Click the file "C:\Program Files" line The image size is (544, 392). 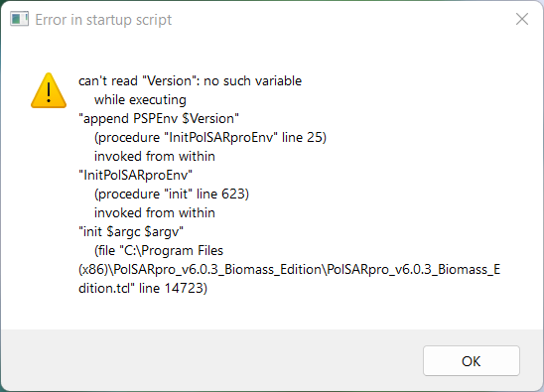tap(159, 250)
